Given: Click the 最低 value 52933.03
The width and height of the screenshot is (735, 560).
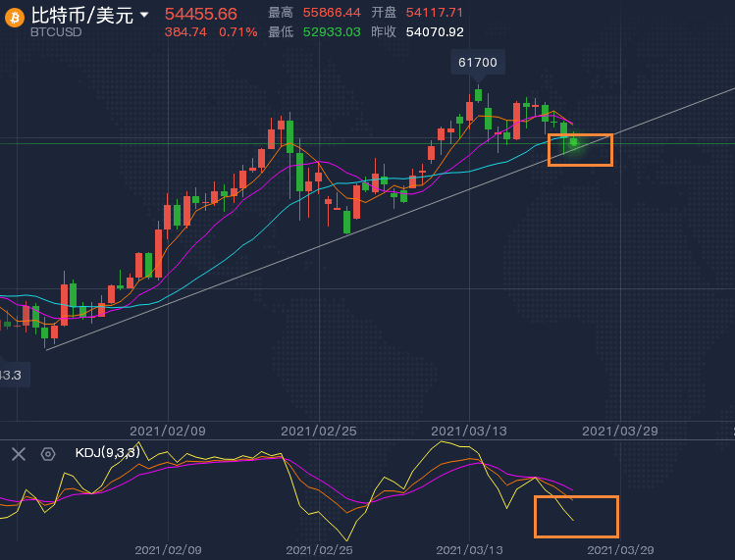Looking at the screenshot, I should (332, 31).
